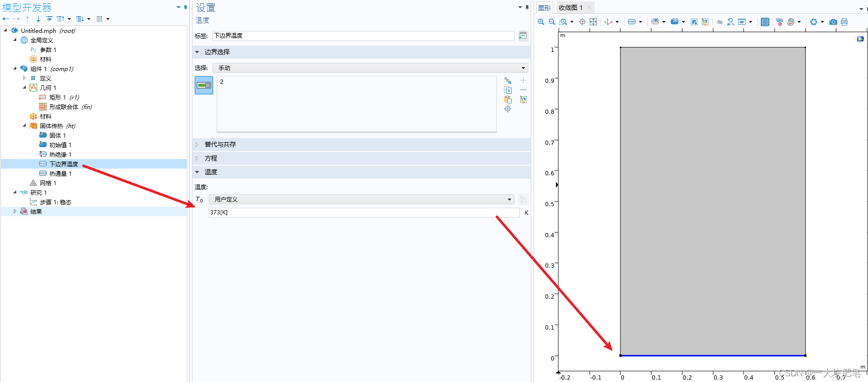This screenshot has width=868, height=382.
Task: Select 热通量 1 tree node
Action: click(x=60, y=173)
